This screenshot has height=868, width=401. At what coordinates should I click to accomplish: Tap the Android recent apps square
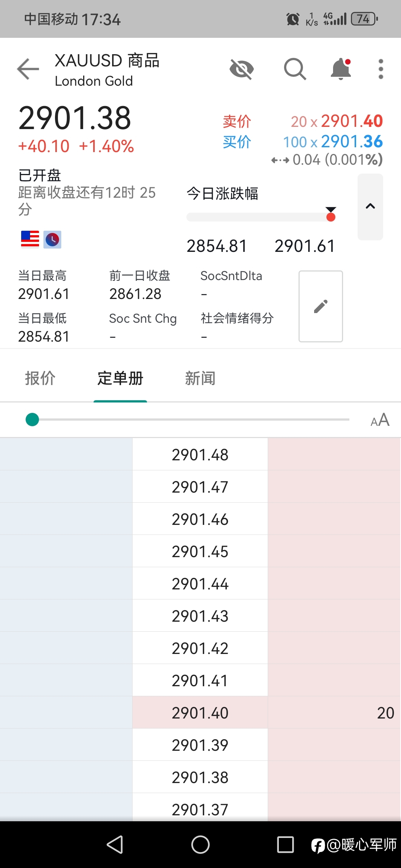[x=286, y=845]
